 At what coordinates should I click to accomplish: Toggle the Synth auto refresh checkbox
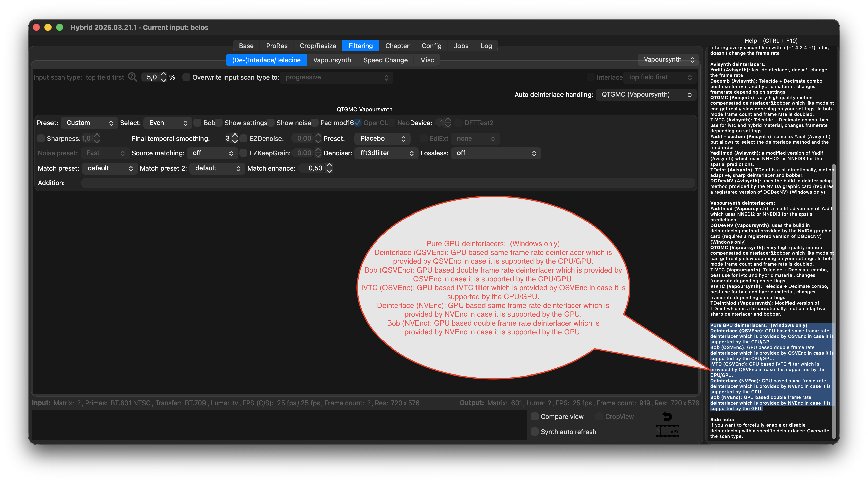pos(535,432)
